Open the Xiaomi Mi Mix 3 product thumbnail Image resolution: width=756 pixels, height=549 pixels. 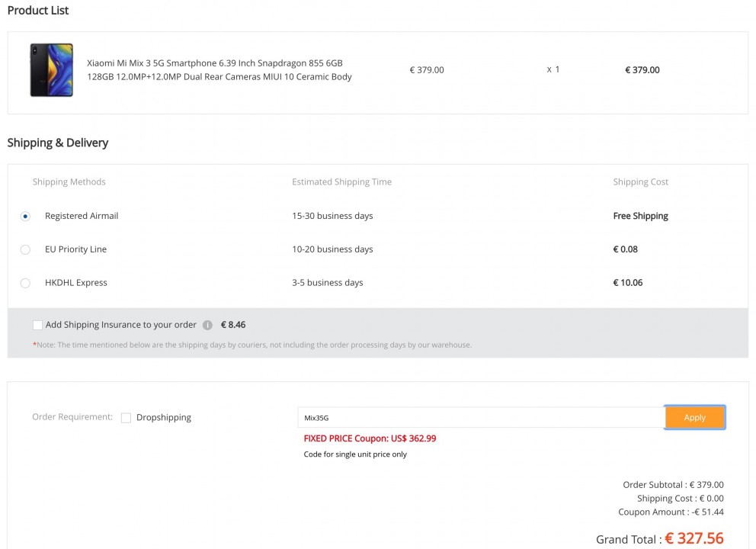(x=52, y=70)
